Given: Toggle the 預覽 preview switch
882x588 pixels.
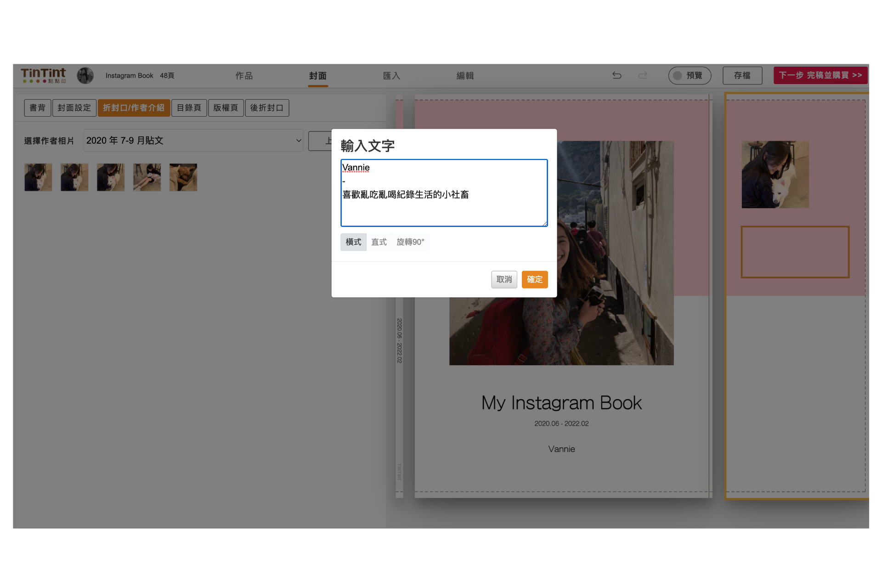Looking at the screenshot, I should [x=690, y=75].
